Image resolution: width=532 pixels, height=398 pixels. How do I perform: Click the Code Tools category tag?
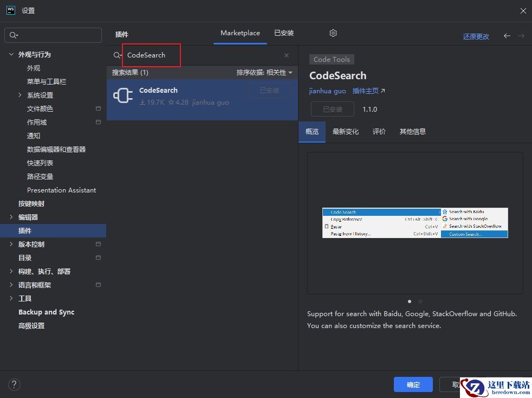click(x=332, y=60)
